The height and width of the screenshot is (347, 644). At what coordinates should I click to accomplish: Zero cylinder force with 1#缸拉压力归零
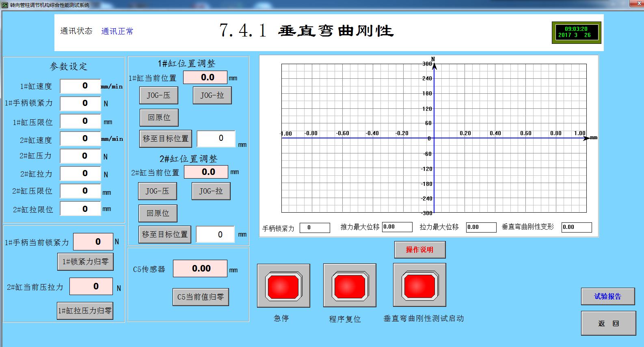(85, 311)
